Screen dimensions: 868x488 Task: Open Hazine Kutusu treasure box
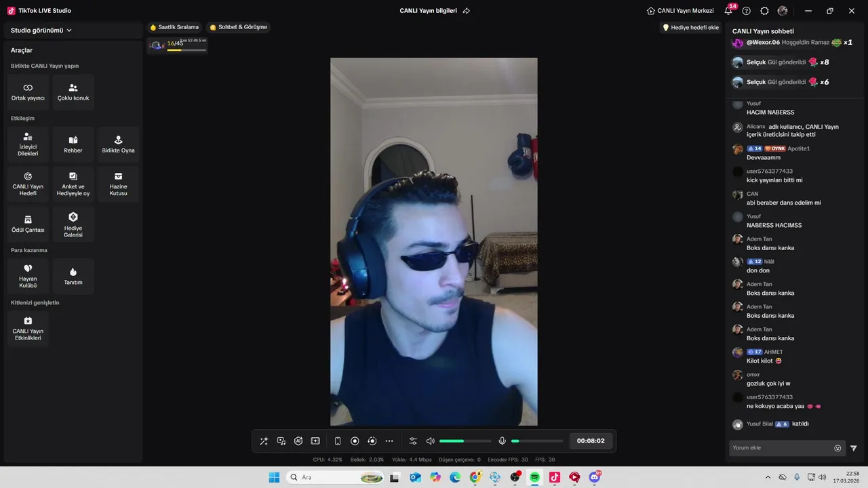118,184
